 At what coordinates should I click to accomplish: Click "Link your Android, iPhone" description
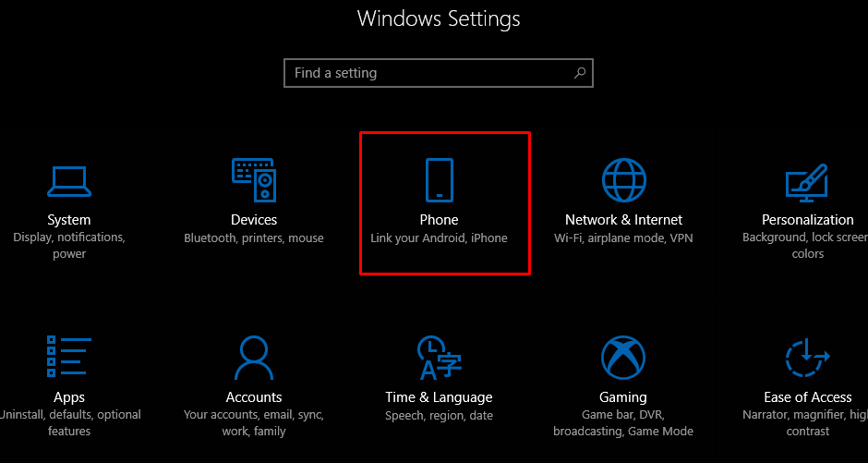[439, 238]
